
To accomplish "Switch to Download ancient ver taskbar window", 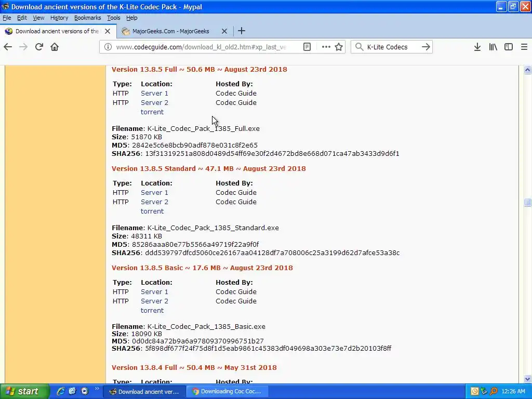I will 144,392.
